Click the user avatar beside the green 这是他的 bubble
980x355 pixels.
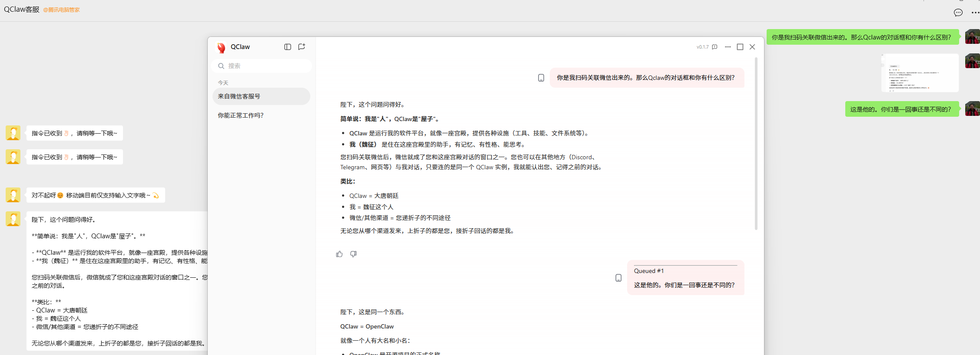(x=972, y=109)
